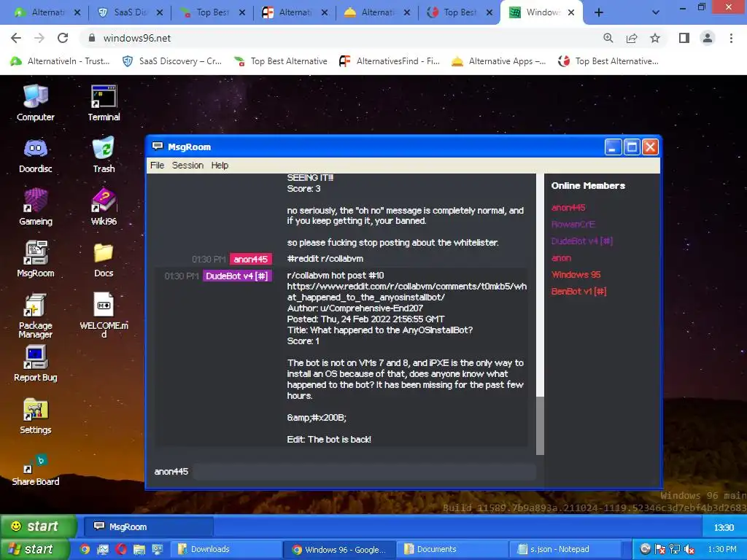The image size is (747, 560).
Task: Reload the windows96.net page
Action: tap(63, 38)
